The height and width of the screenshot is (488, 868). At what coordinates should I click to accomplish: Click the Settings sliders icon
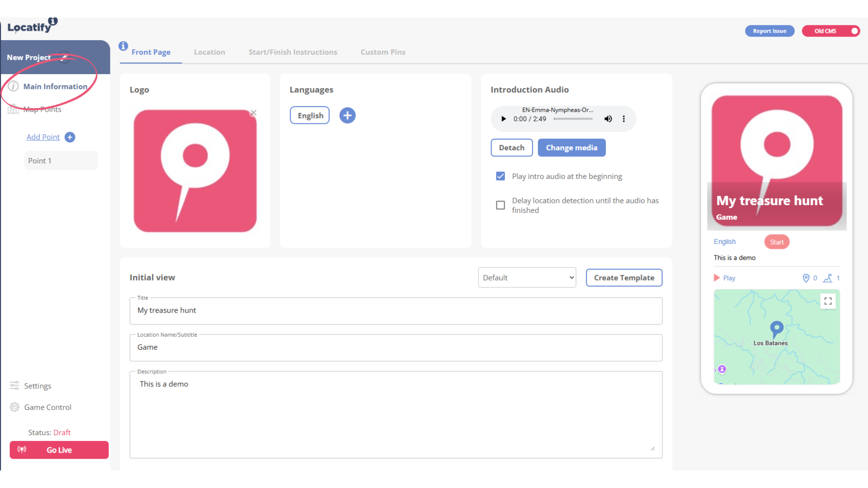coord(14,385)
